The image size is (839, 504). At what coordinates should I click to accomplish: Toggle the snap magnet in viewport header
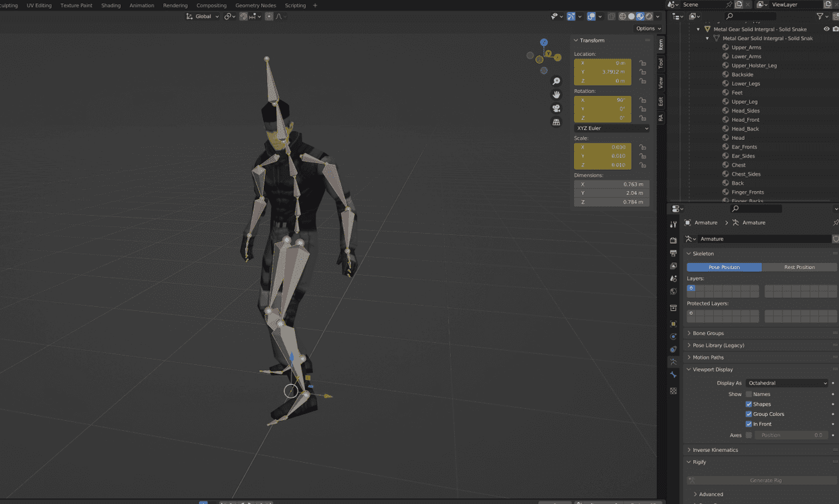244,17
